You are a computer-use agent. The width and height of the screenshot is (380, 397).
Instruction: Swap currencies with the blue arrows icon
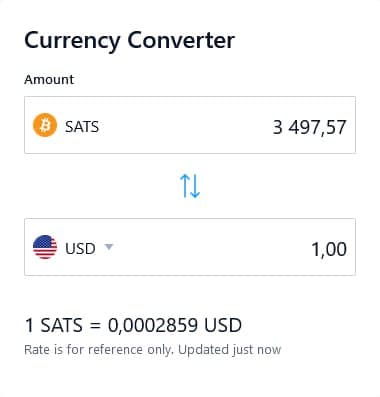pos(190,186)
